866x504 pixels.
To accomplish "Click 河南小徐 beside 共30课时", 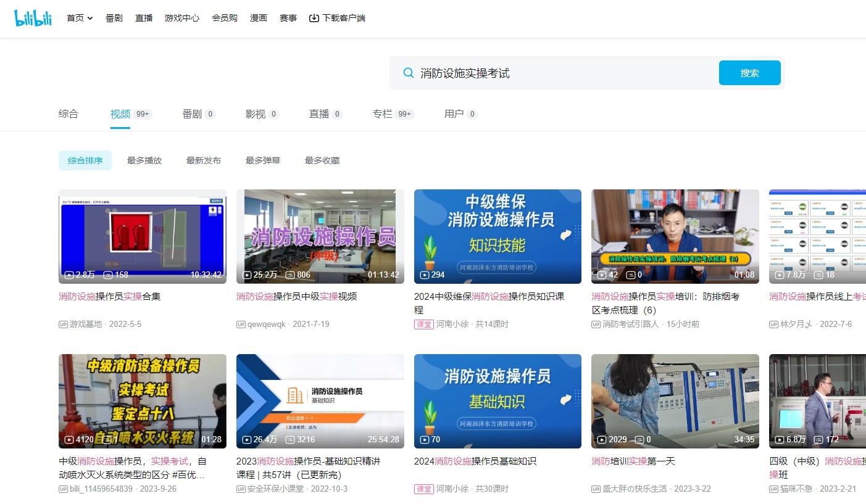I will [x=452, y=489].
